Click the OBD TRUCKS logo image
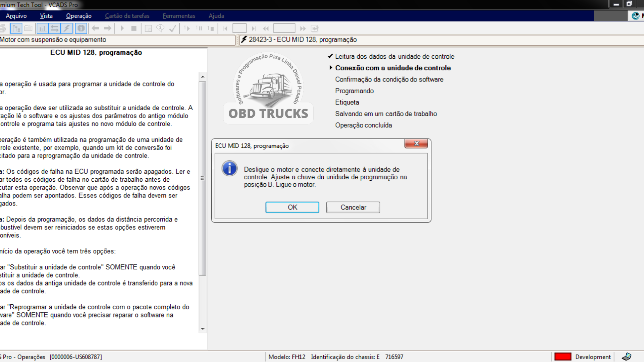 [x=268, y=88]
